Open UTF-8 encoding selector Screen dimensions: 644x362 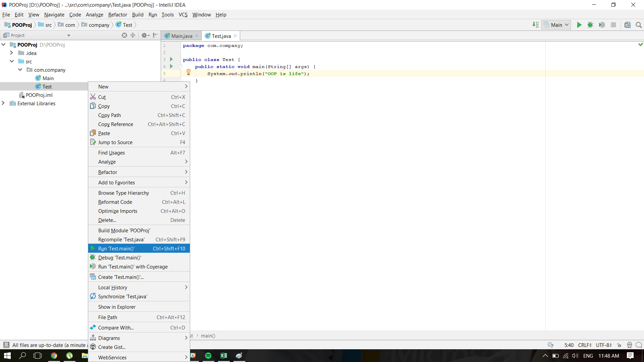click(604, 345)
